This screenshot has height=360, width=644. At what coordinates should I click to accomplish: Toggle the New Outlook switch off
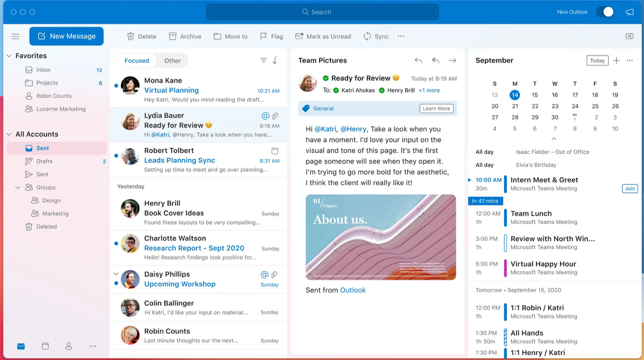pyautogui.click(x=605, y=12)
